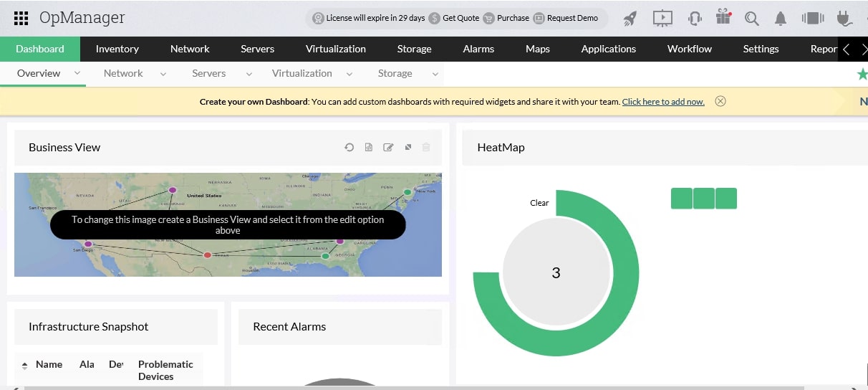Click the dollar icon beside Get Quote
The width and height of the screenshot is (868, 390).
click(435, 18)
